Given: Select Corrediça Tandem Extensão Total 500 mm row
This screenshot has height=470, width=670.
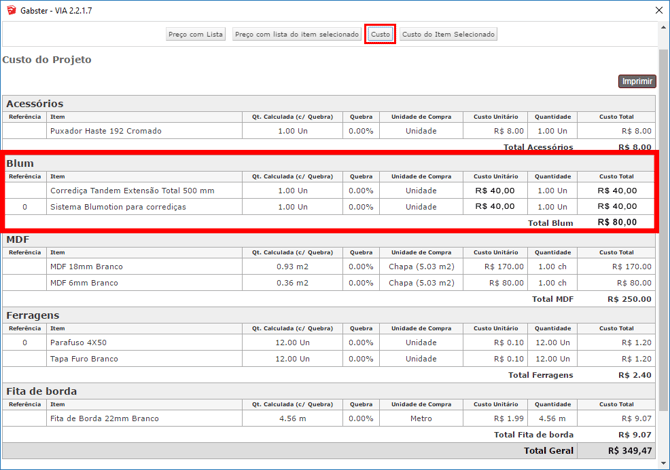Looking at the screenshot, I should point(132,190).
